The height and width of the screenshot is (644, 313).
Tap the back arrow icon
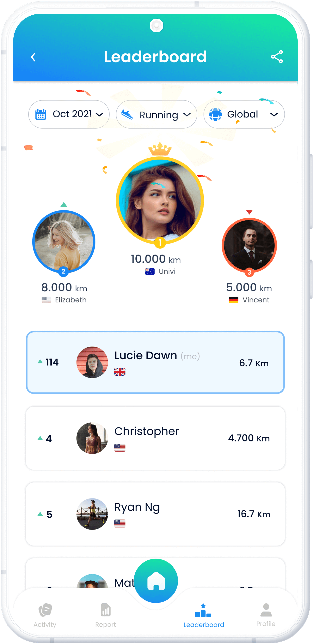(33, 57)
